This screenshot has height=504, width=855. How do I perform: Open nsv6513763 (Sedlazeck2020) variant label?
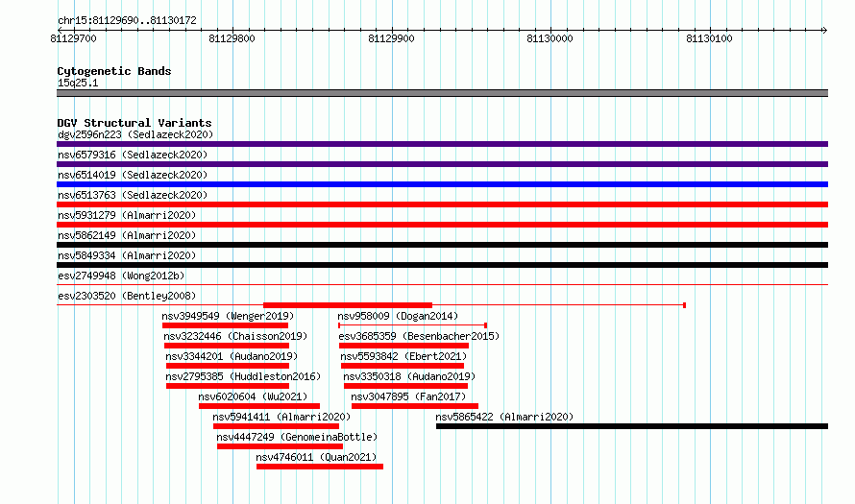coord(133,195)
